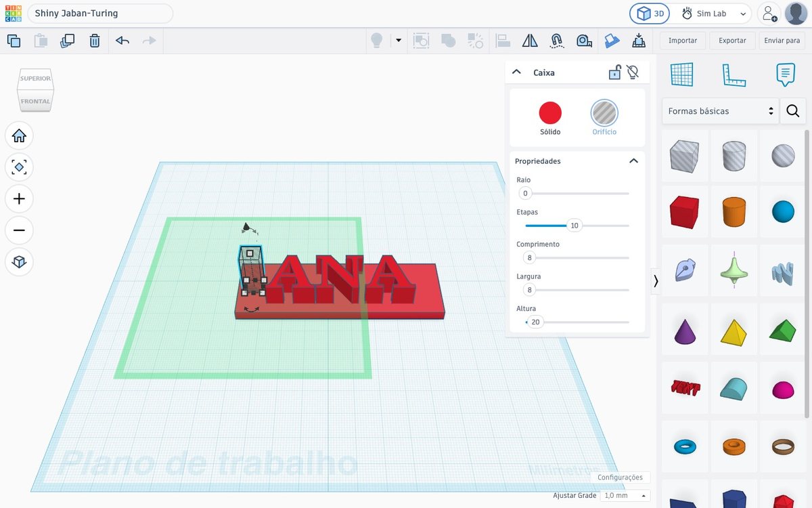
Task: Adjust the Raio slider
Action: 525,194
